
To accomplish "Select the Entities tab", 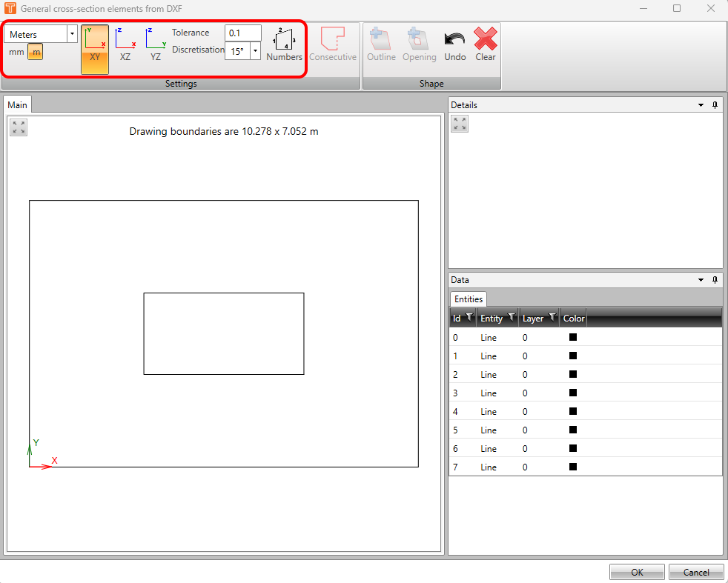I will pos(469,299).
